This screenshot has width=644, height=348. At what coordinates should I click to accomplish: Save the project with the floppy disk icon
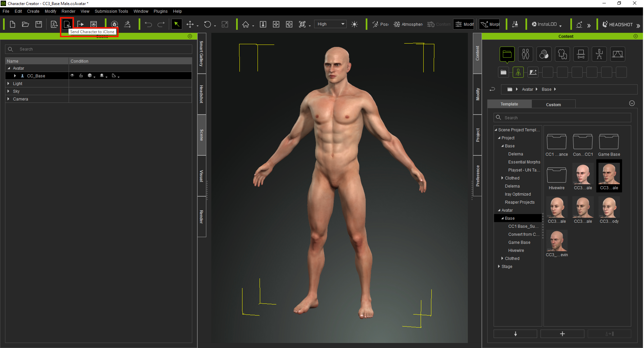point(39,24)
